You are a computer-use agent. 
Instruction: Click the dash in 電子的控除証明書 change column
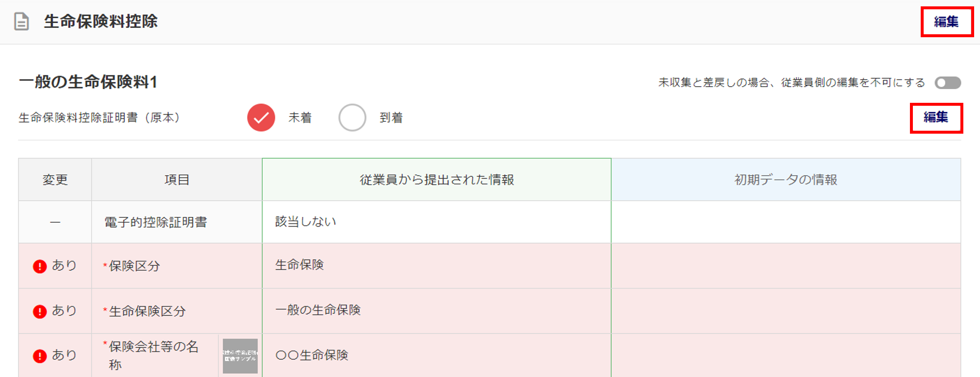click(55, 222)
